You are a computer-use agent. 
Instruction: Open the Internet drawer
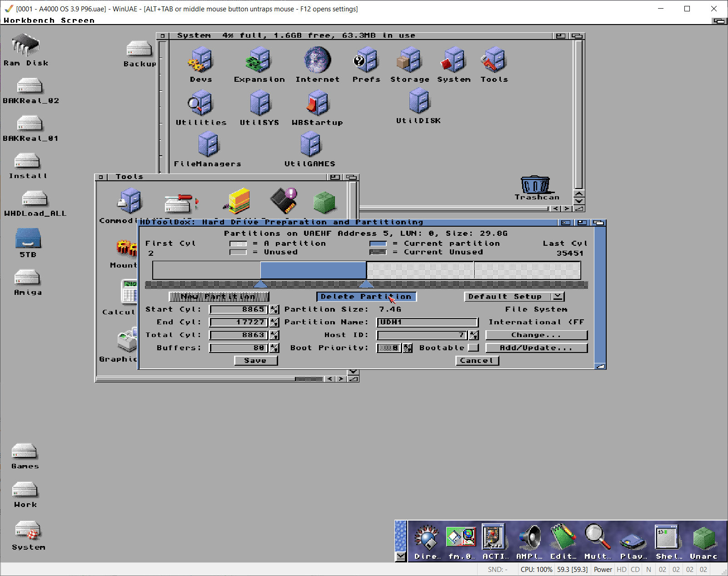[317, 60]
